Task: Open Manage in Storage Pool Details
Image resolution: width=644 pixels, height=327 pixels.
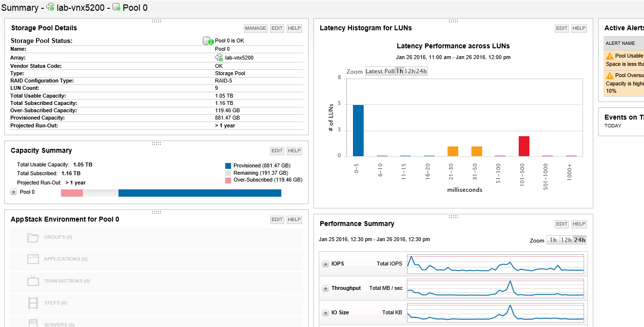Action: [x=256, y=28]
